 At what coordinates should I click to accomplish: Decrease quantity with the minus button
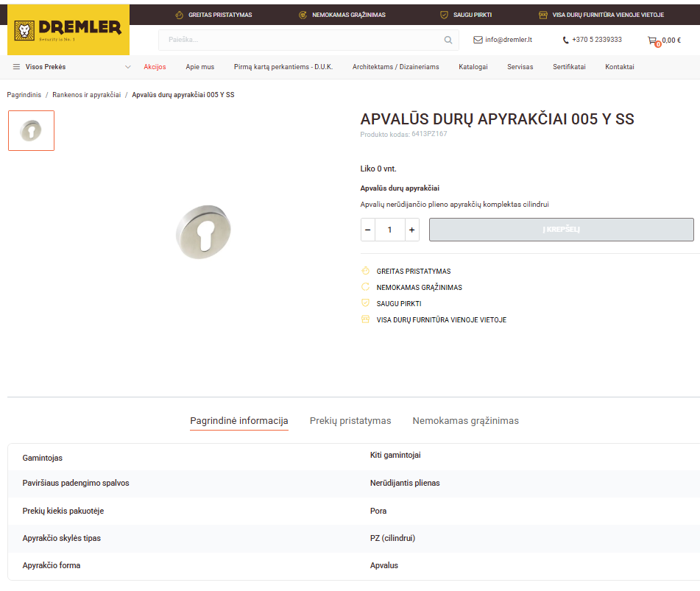368,230
